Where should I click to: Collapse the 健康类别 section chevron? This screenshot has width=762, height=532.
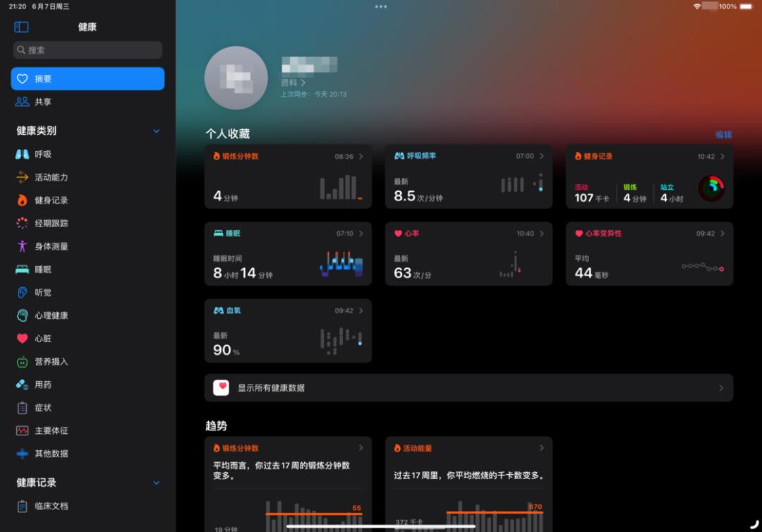pyautogui.click(x=157, y=131)
